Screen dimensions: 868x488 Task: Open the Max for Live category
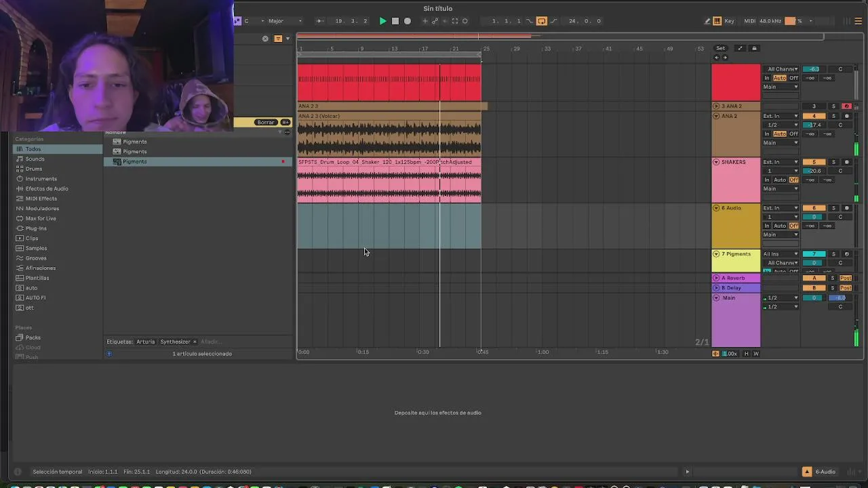(41, 218)
